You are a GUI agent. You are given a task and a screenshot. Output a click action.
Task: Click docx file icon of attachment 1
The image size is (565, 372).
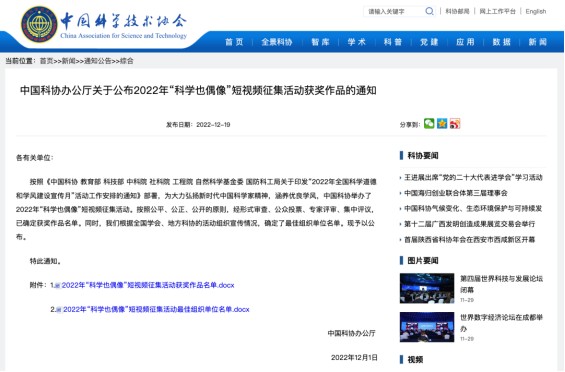[x=58, y=285]
